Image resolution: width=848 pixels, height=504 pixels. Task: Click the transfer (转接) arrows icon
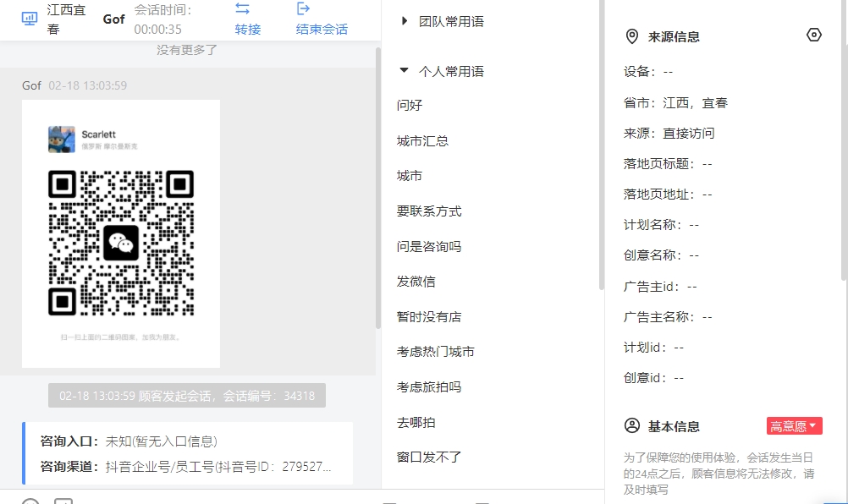coord(242,8)
